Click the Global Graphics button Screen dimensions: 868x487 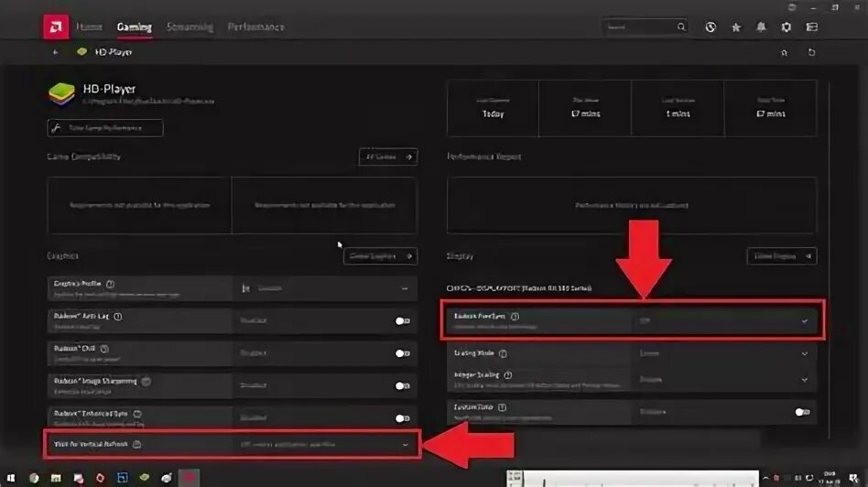[380, 256]
